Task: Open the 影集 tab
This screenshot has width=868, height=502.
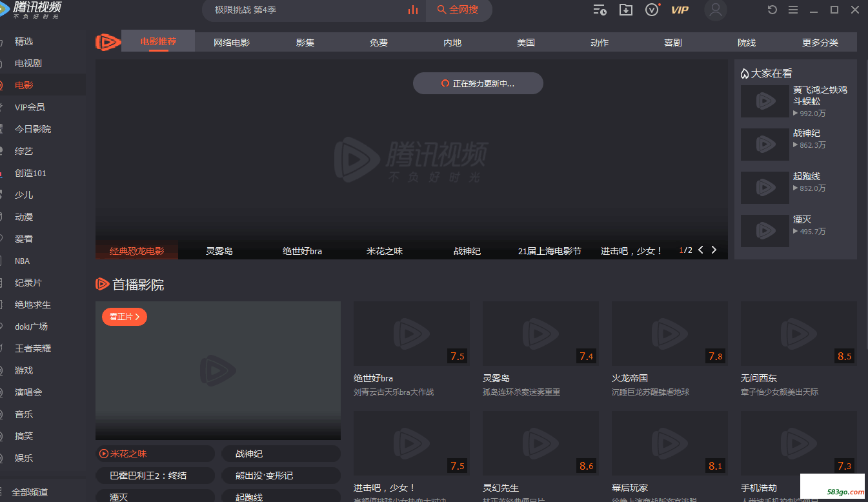Action: tap(305, 43)
